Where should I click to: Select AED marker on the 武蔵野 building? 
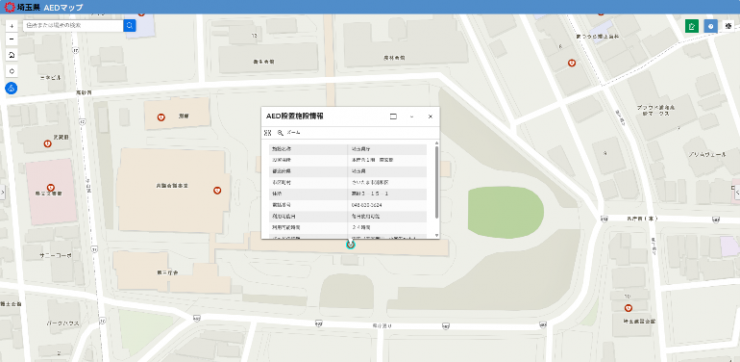(x=47, y=143)
